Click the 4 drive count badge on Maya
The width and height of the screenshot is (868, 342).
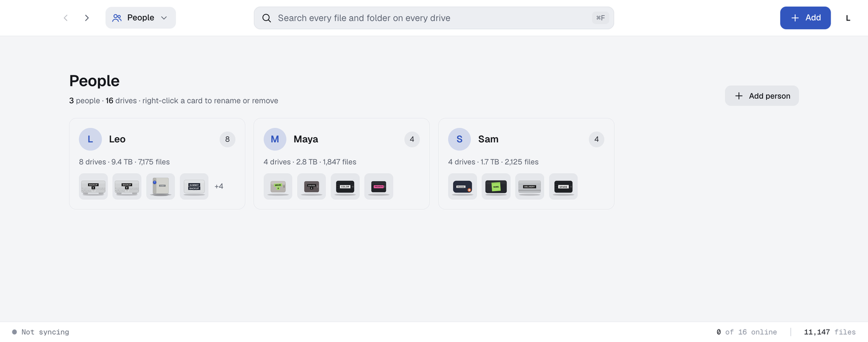point(412,139)
